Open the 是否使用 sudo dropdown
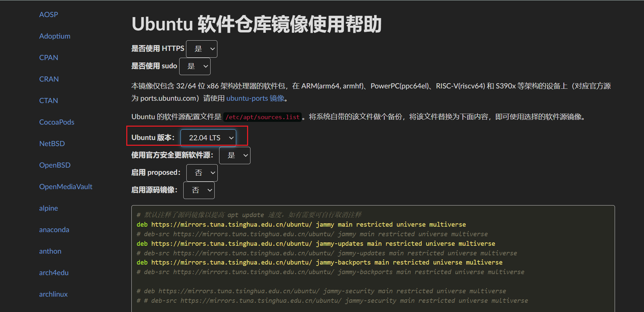 point(195,66)
